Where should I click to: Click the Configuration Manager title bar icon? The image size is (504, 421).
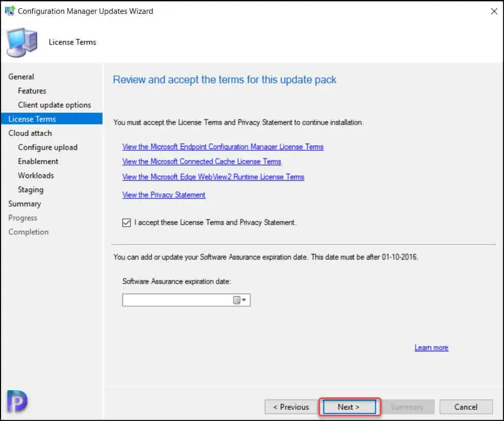(x=10, y=11)
